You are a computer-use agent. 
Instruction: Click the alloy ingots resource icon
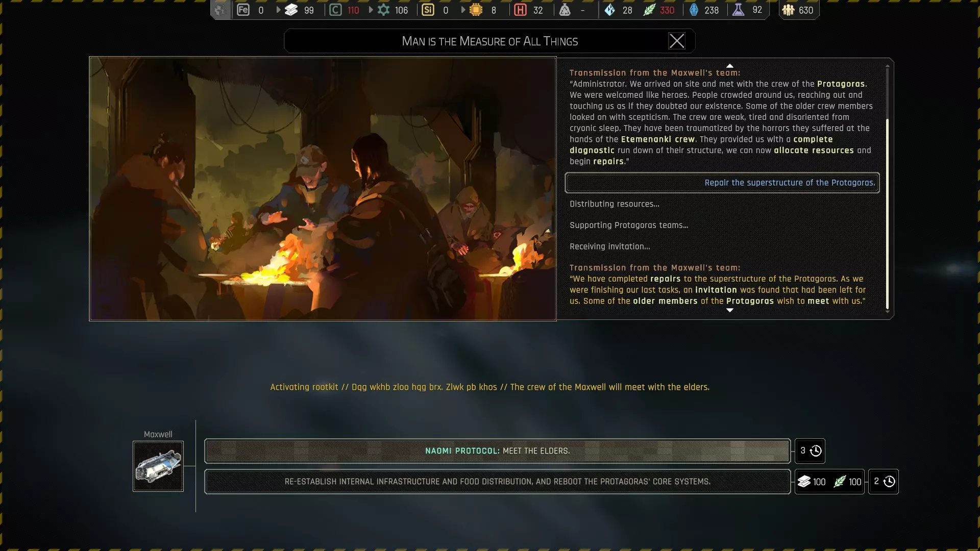click(x=291, y=10)
